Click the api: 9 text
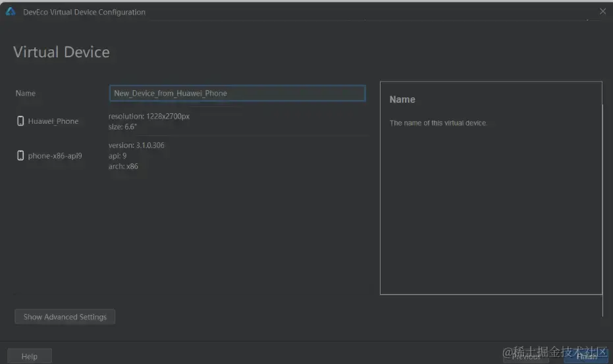This screenshot has height=364, width=613. [x=117, y=155]
